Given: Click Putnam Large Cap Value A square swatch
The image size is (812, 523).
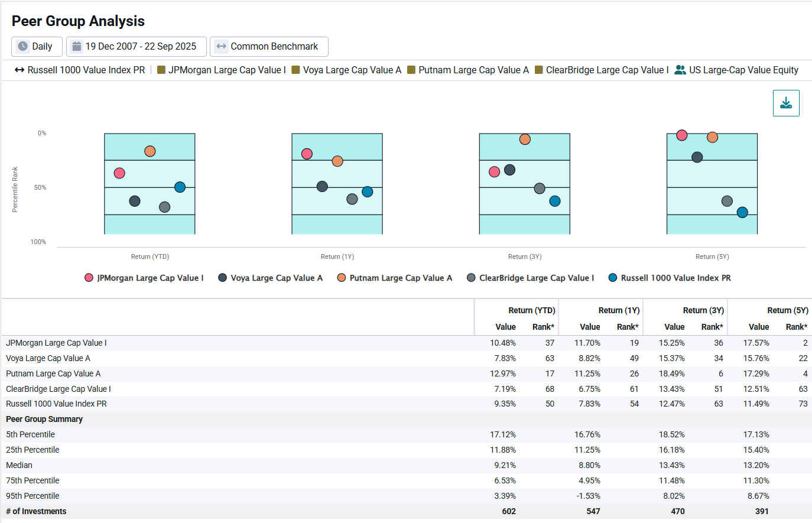Looking at the screenshot, I should click(411, 70).
